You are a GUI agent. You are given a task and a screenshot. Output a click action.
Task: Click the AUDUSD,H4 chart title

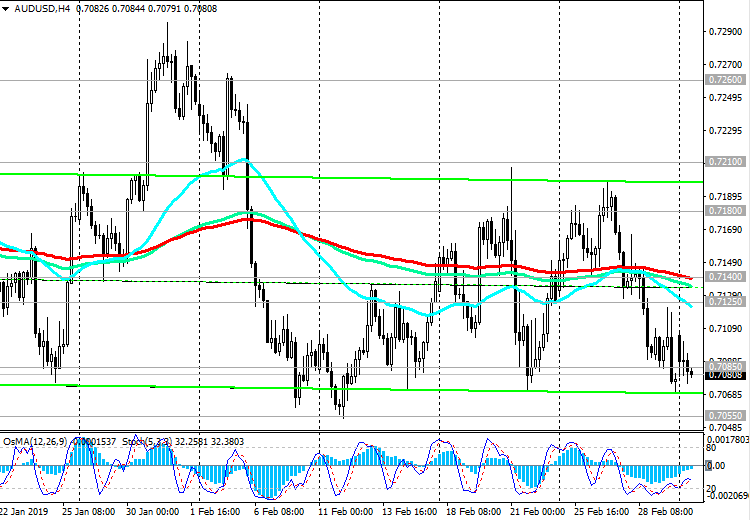pyautogui.click(x=42, y=9)
